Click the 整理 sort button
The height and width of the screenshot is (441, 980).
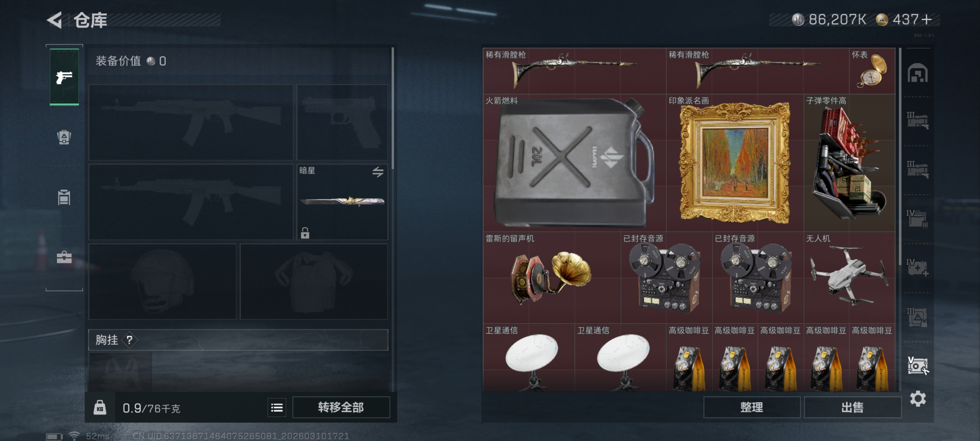tap(751, 407)
